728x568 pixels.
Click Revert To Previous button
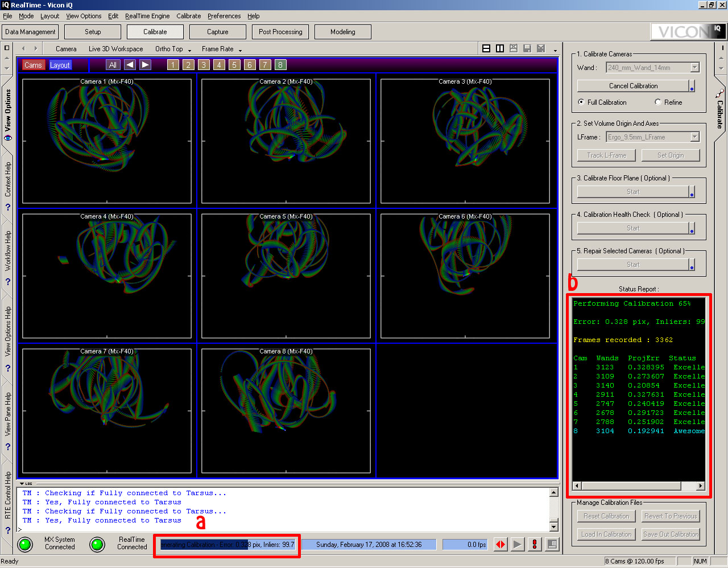[x=671, y=516]
